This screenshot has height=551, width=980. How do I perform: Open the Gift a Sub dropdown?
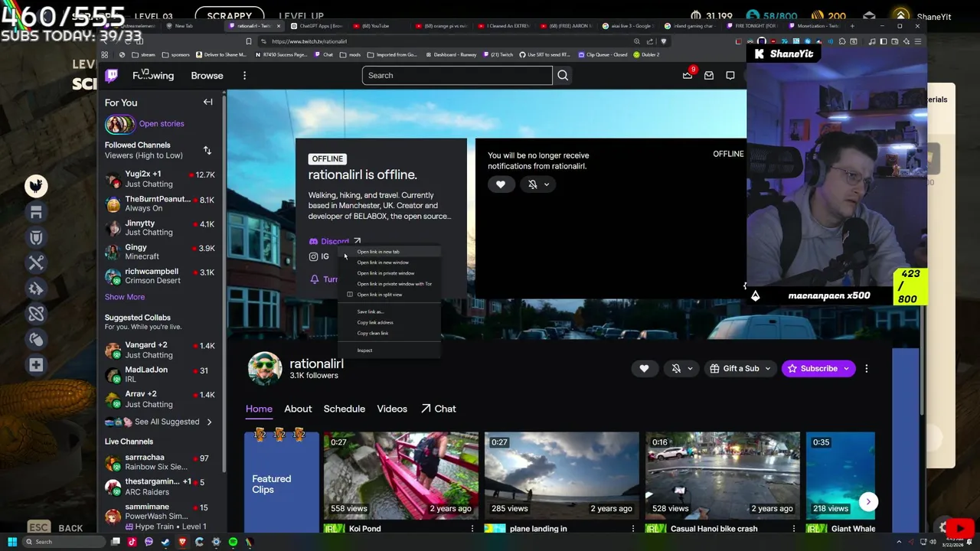point(740,369)
